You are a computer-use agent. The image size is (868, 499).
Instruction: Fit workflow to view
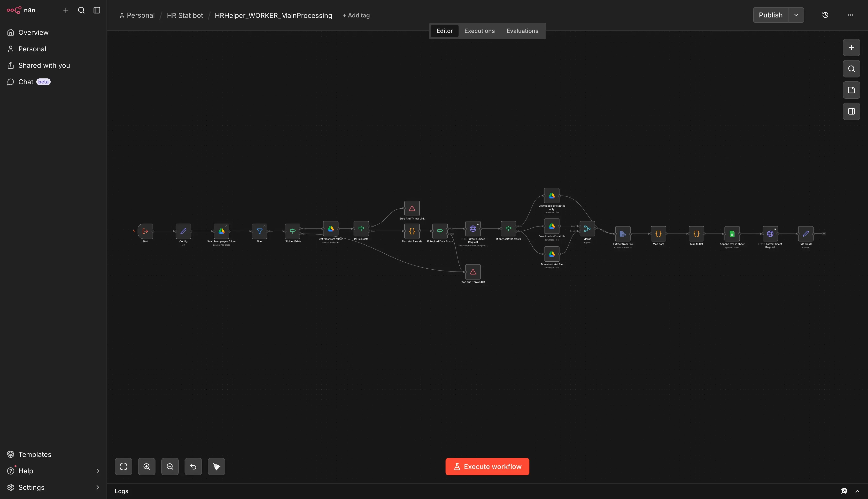coord(124,466)
